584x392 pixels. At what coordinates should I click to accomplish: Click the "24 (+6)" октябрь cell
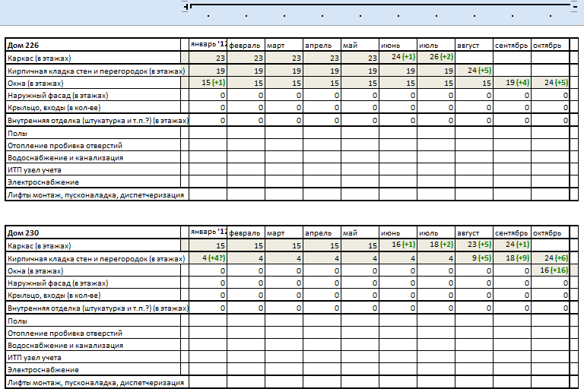pyautogui.click(x=550, y=258)
